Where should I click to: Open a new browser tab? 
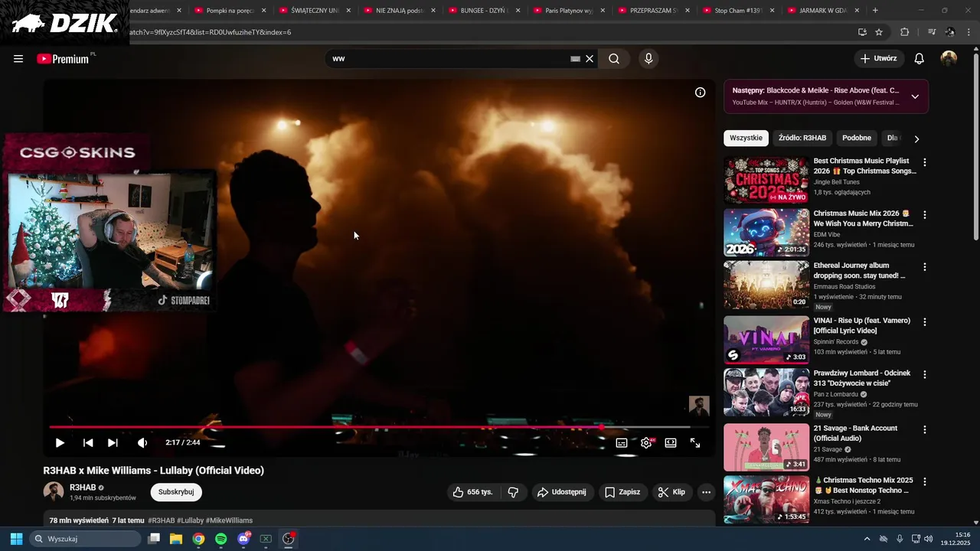click(875, 11)
